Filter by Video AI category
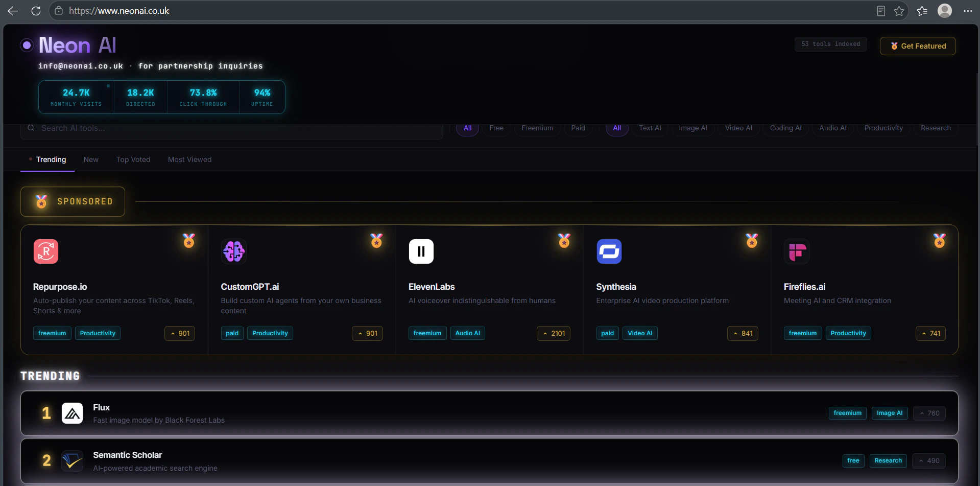 (x=738, y=128)
